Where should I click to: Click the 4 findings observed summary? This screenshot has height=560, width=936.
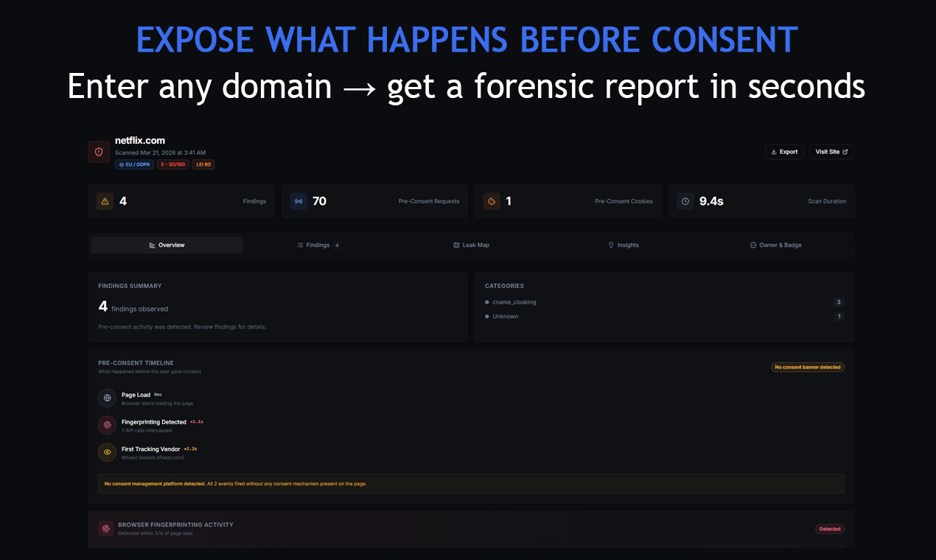[133, 307]
